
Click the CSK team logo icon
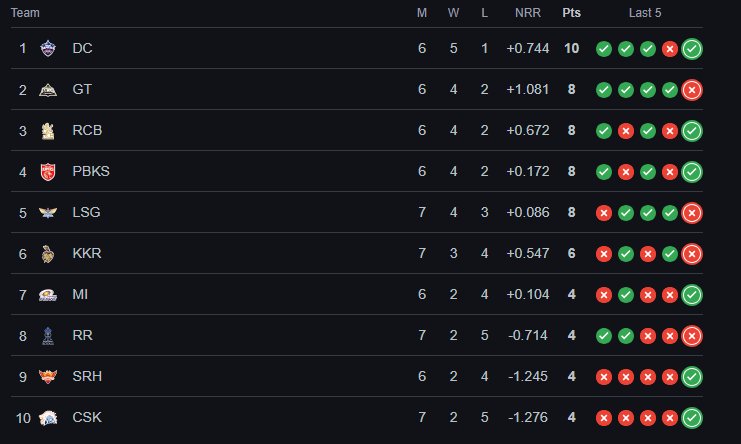point(47,417)
